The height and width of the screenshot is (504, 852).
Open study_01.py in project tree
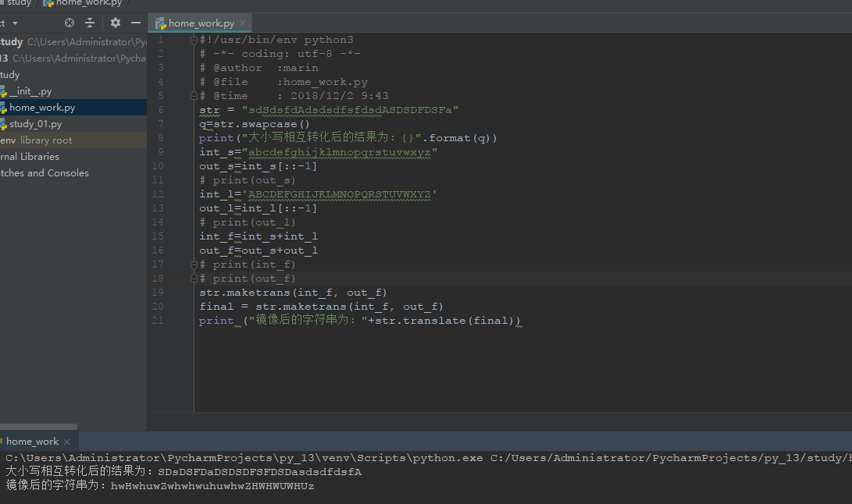[x=35, y=124]
